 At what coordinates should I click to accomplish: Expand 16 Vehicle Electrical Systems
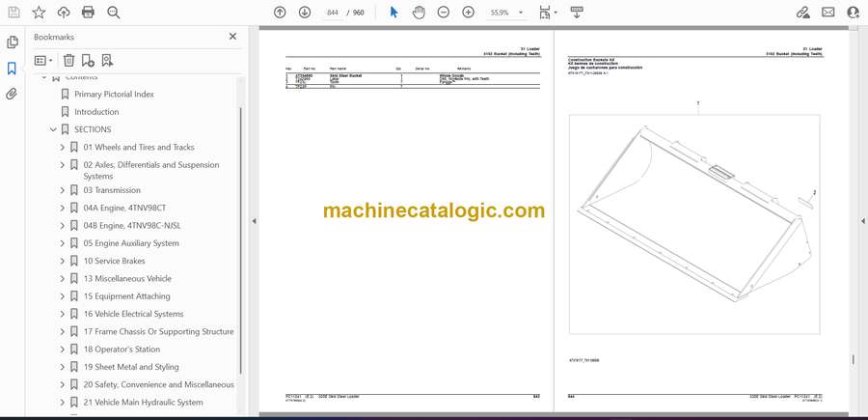[x=62, y=314]
